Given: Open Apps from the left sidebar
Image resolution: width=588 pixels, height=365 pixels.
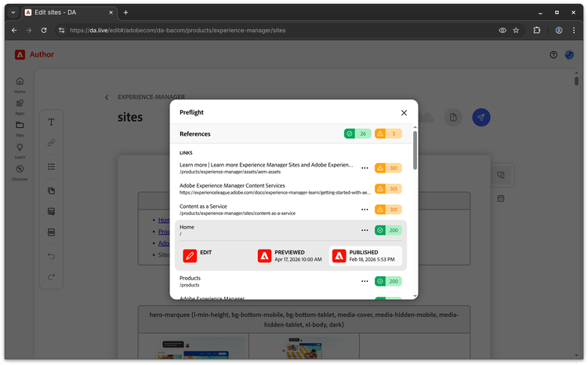Looking at the screenshot, I should tap(20, 104).
